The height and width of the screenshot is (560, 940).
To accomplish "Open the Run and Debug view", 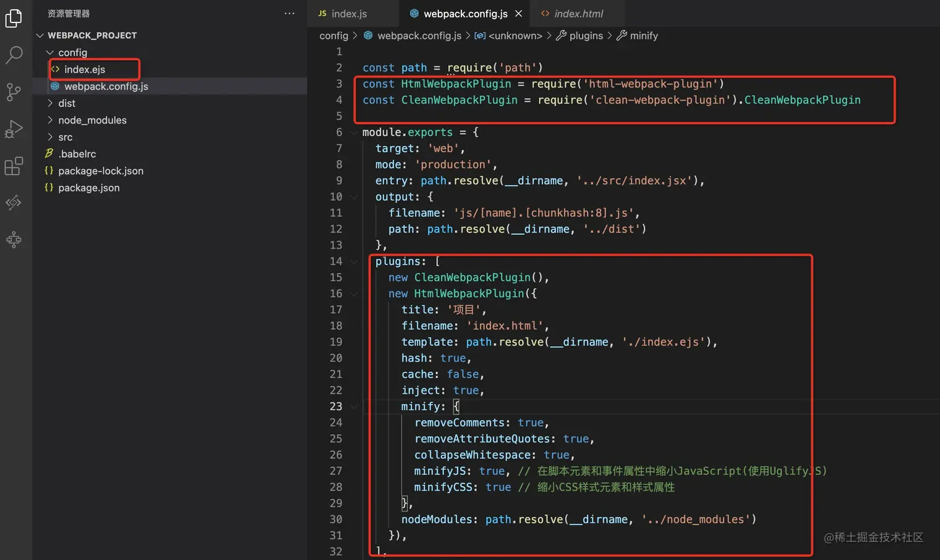I will coord(14,129).
